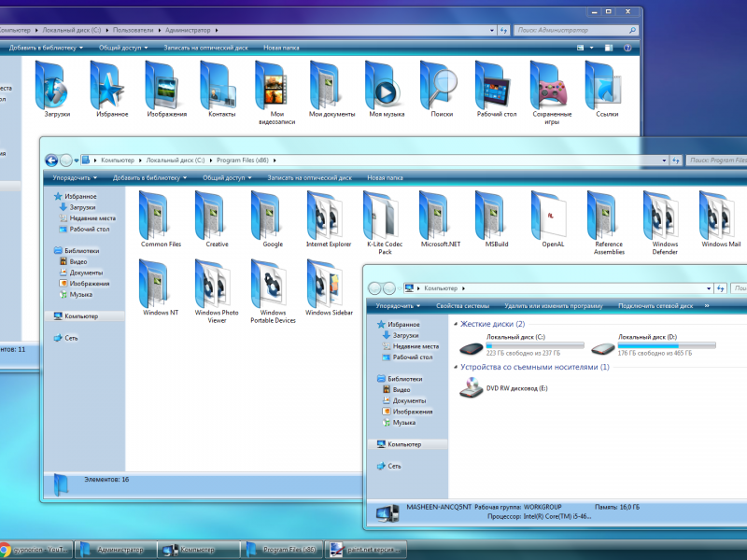The height and width of the screenshot is (560, 747).
Task: Select Музыка in Компьютер window sidebar
Action: pos(399,423)
